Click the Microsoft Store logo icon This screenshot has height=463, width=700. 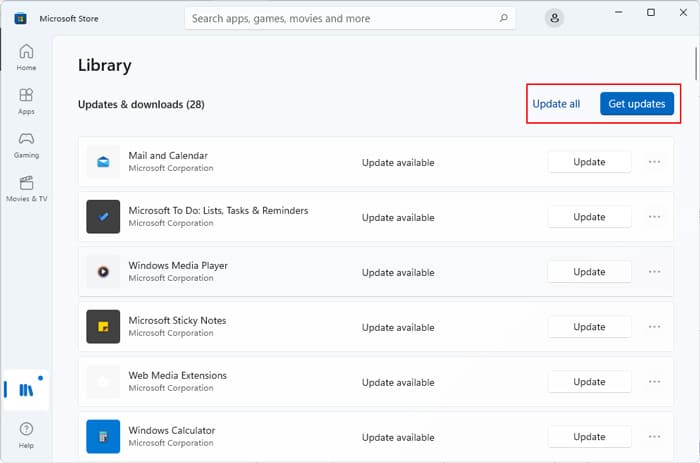pos(20,19)
